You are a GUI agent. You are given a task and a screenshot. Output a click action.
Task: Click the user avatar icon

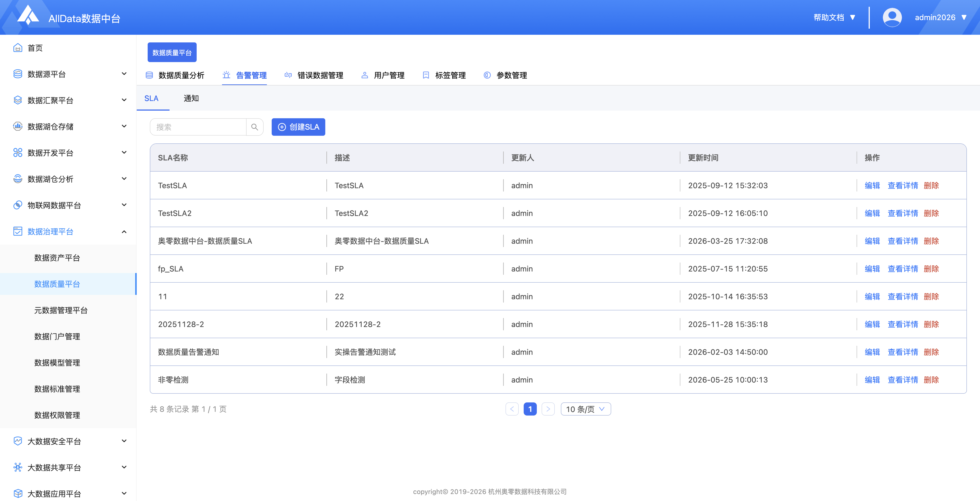(x=892, y=17)
